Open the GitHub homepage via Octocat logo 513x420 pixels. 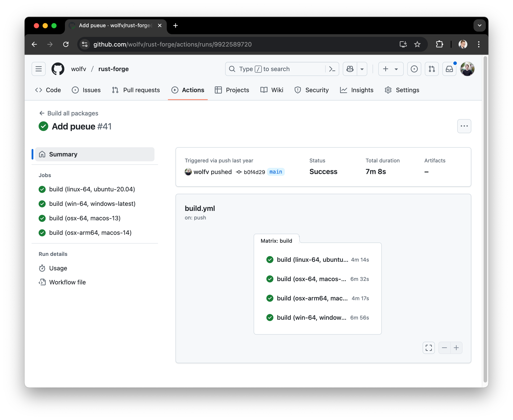coord(58,69)
